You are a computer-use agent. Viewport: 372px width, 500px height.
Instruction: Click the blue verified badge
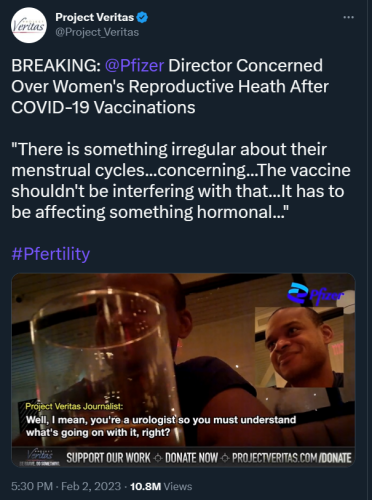[x=142, y=17]
